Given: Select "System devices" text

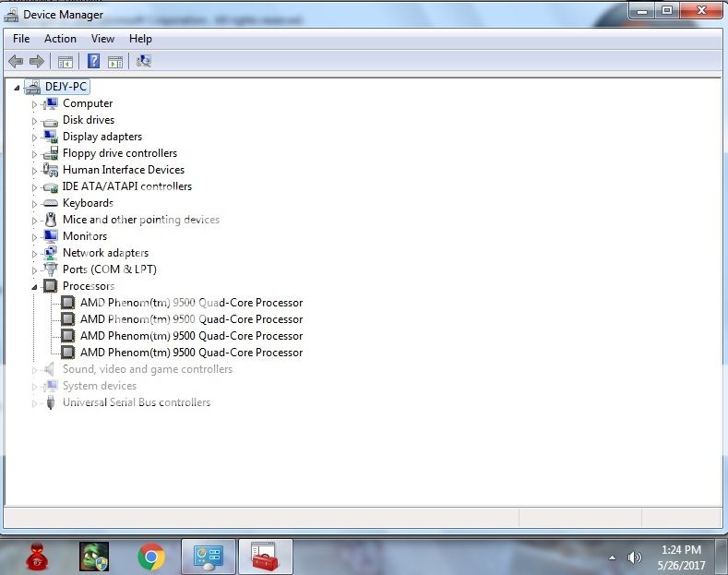Looking at the screenshot, I should click(x=100, y=386).
